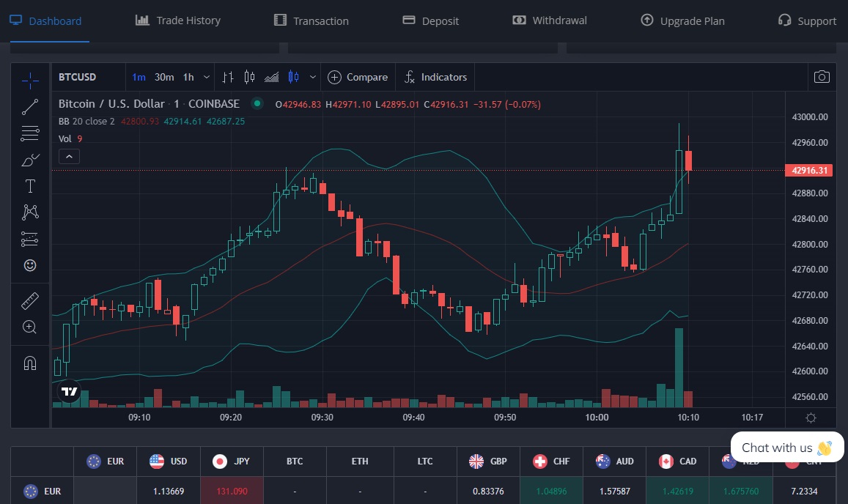Viewport: 848px width, 504px height.
Task: Open chart settings gear at bottom right
Action: coord(811,418)
